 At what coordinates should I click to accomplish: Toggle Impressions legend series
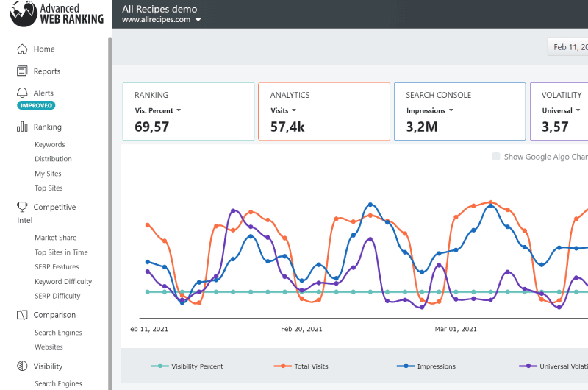tap(426, 366)
